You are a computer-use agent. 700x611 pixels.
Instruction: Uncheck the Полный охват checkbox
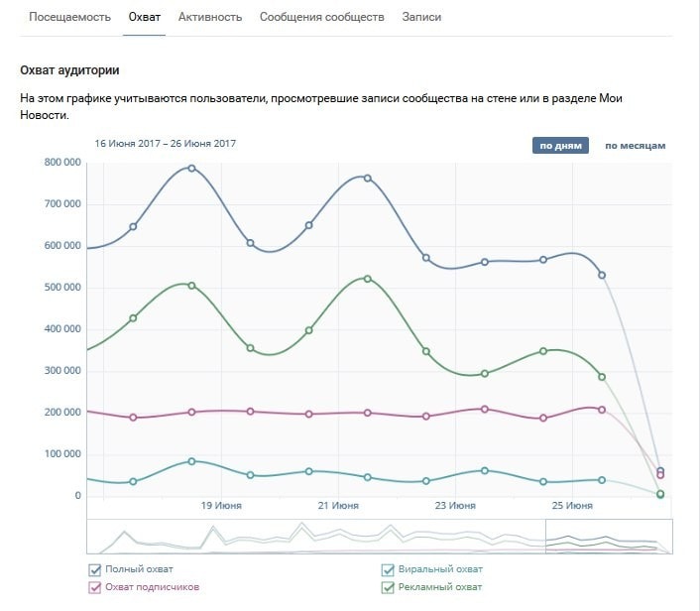(95, 569)
